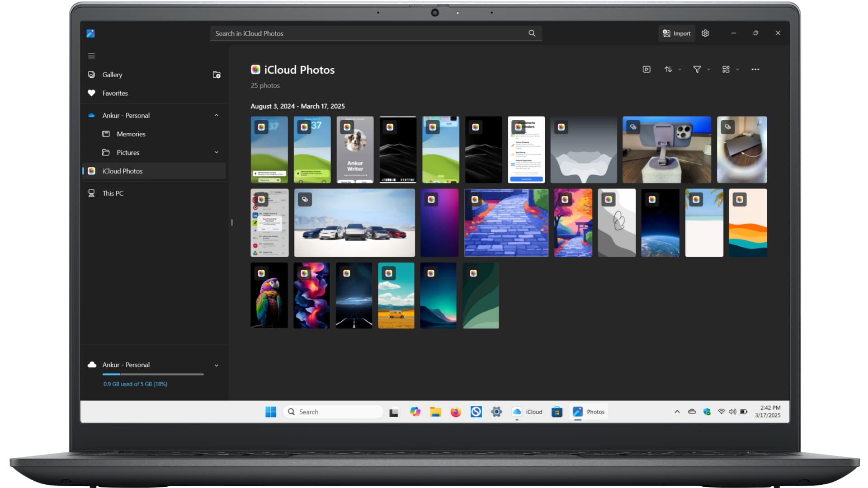Click the sort arrows icon

coord(668,70)
